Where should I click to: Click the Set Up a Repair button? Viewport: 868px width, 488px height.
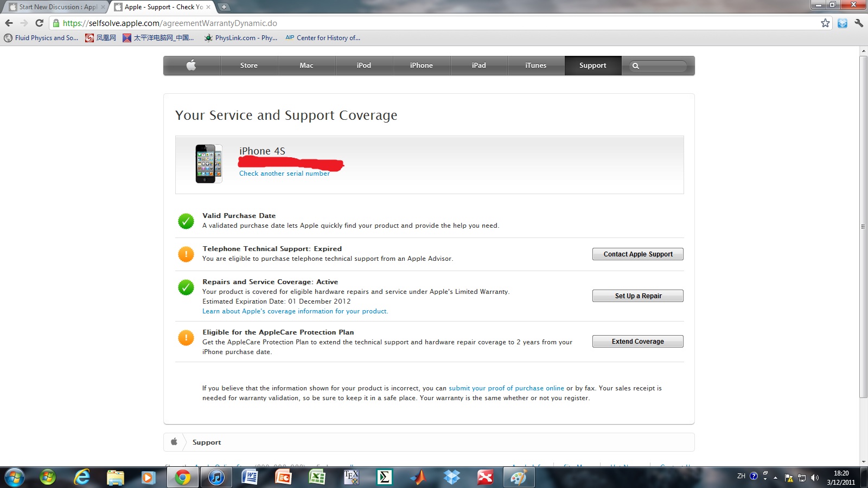(x=638, y=296)
